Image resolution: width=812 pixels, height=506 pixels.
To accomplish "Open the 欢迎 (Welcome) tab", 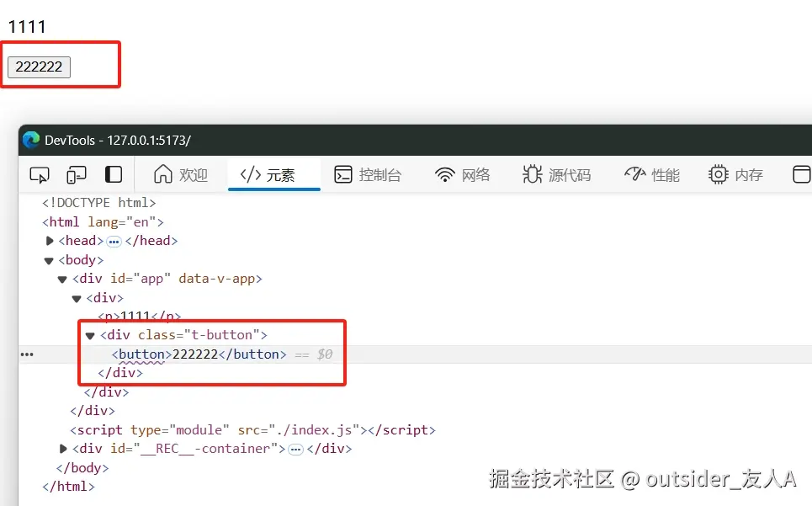I will (181, 174).
